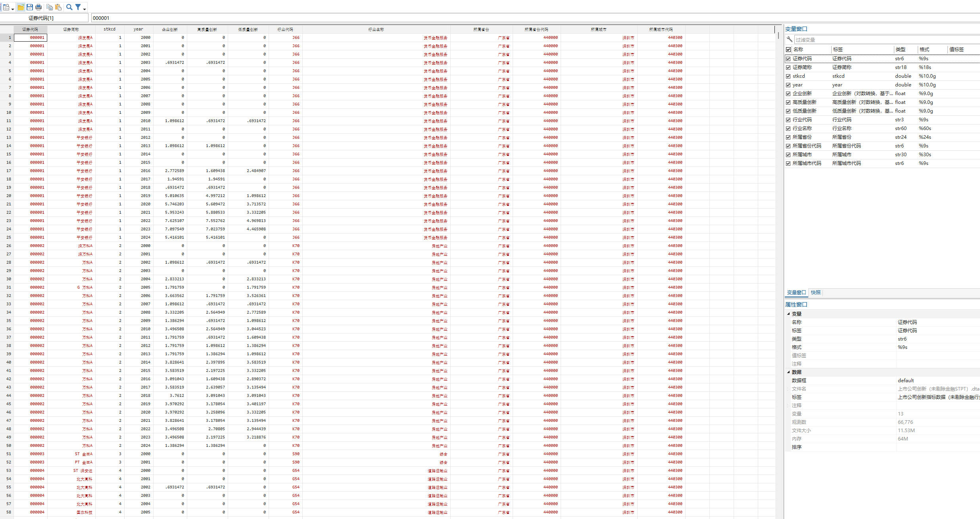
Task: Click the Paste clipboard icon
Action: pos(58,7)
